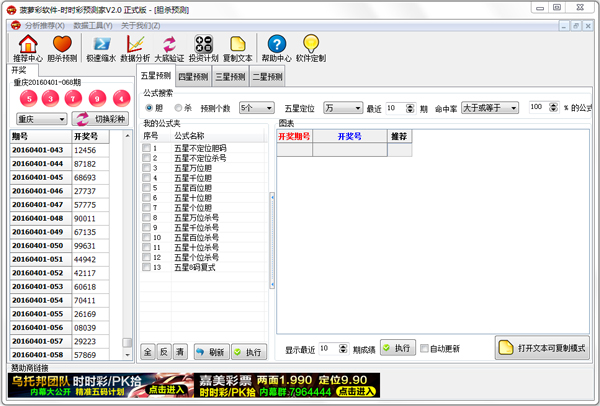
Task: Click the lottery ball showing 9
Action: 97,99
